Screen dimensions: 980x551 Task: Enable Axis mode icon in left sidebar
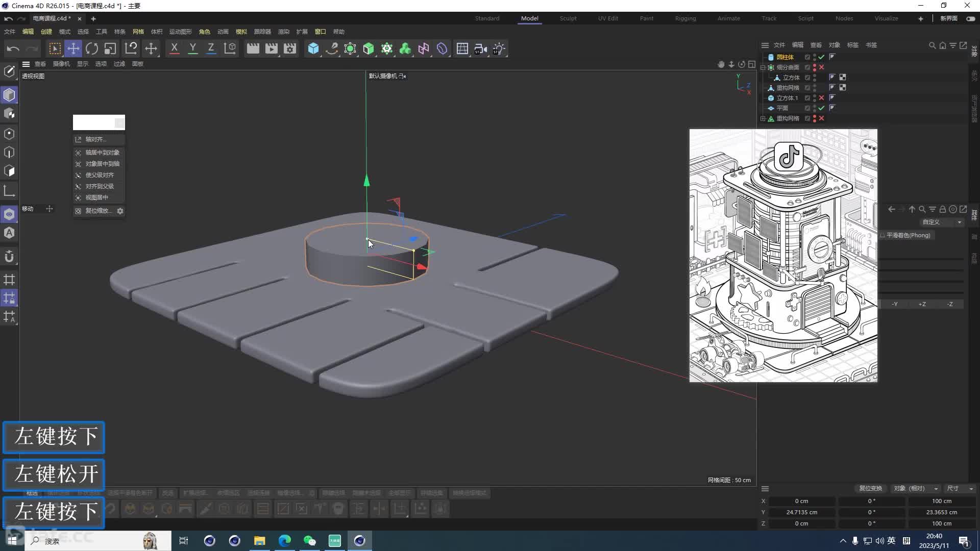point(9,191)
